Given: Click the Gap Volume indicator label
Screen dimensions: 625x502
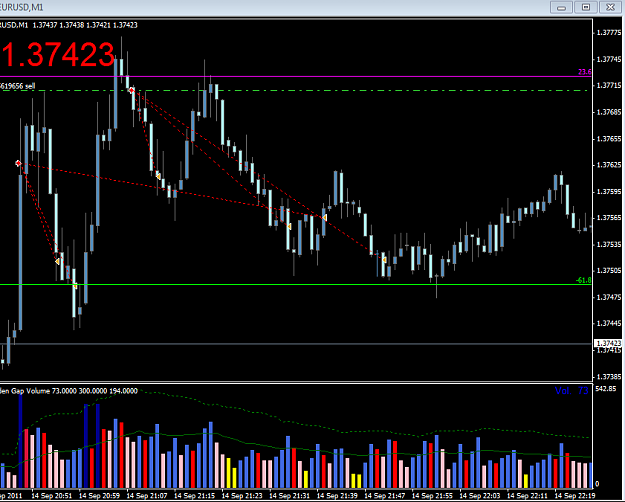Looking at the screenshot, I should [69, 391].
